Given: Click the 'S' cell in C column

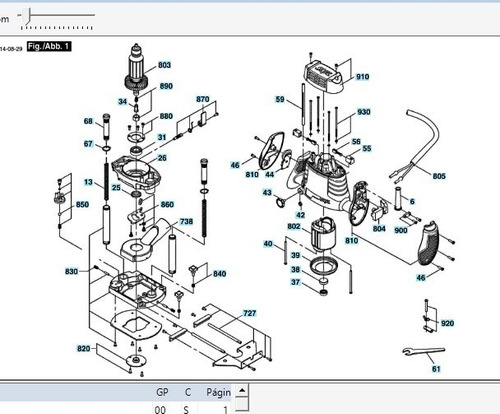Looking at the screenshot, I should tap(186, 409).
